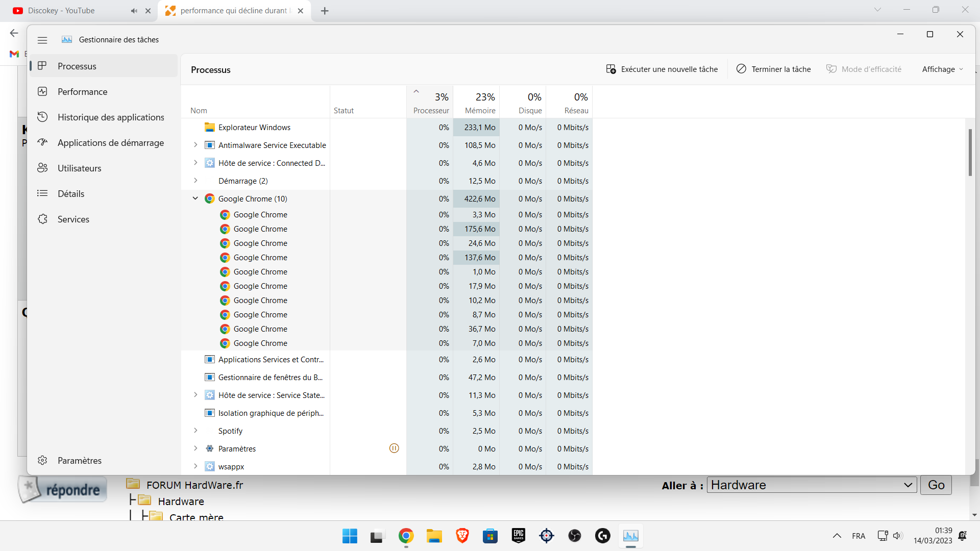The height and width of the screenshot is (551, 980).
Task: Click the répondre button on forum page
Action: [63, 490]
